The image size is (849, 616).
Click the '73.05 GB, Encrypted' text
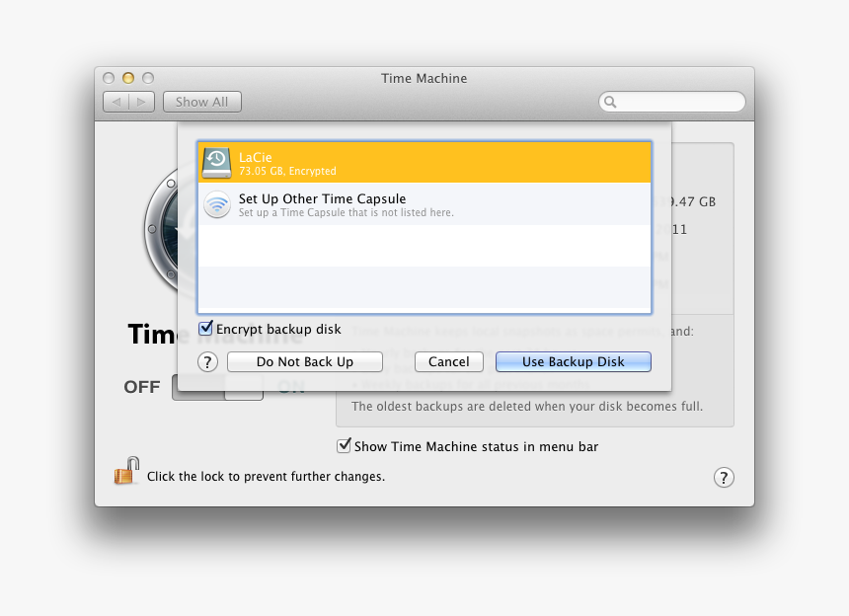(x=287, y=171)
